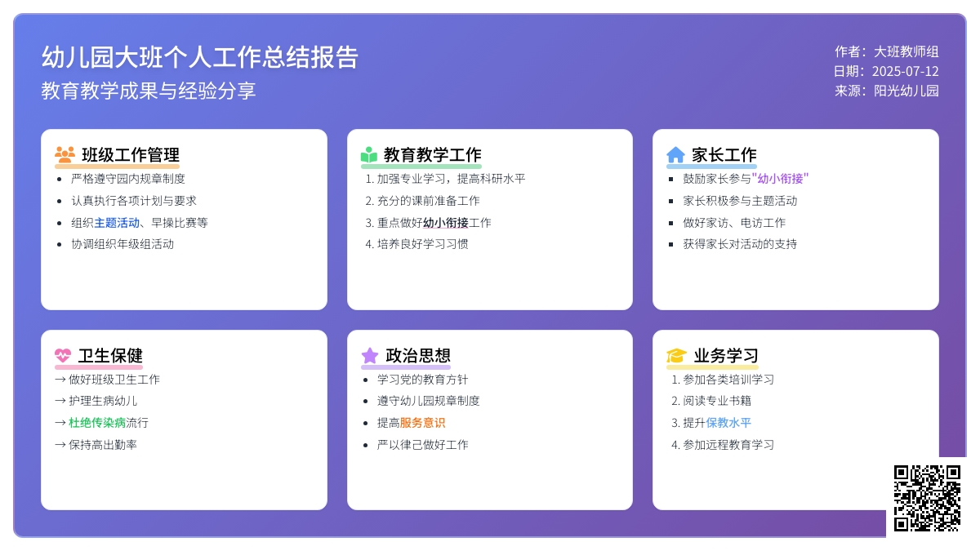Click the bullet 严格遵守园内规章制度

pyautogui.click(x=128, y=178)
